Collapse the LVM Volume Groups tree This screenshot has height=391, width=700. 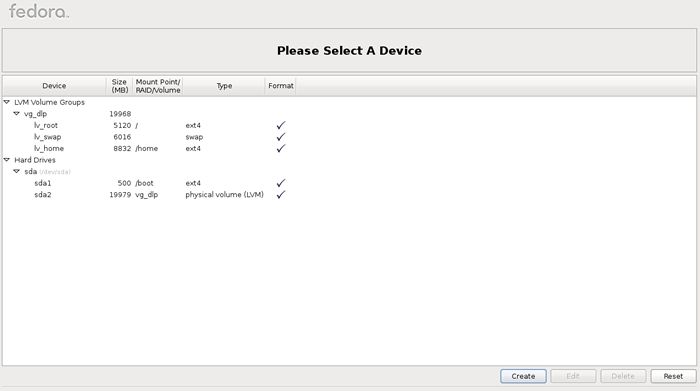click(x=7, y=102)
